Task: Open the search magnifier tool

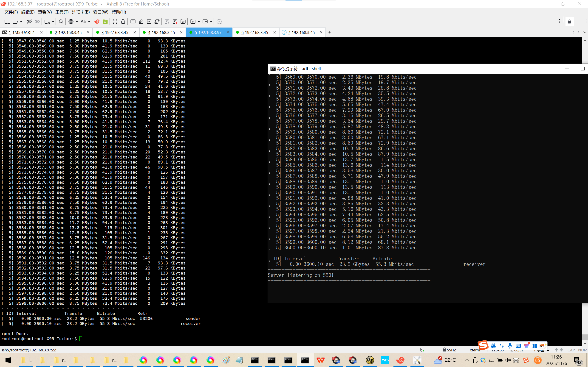Action: pyautogui.click(x=61, y=22)
